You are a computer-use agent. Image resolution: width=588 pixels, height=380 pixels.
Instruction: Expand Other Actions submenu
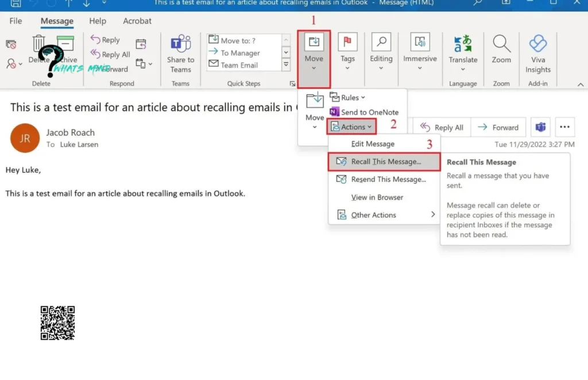pyautogui.click(x=384, y=215)
